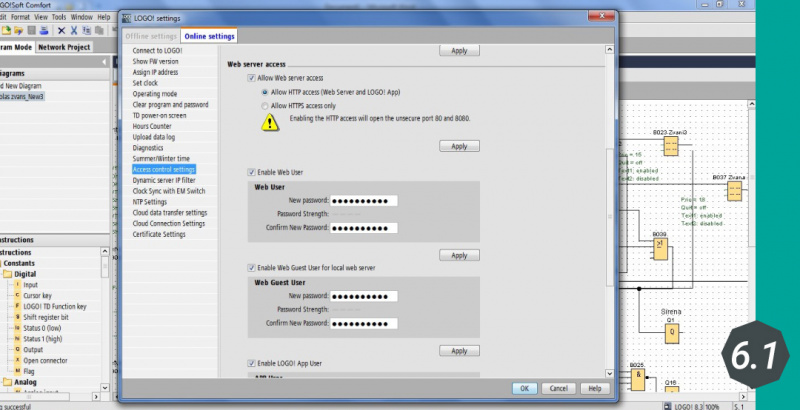The image size is (800, 410).
Task: Collapse the Digital folder in the tree
Action: point(7,274)
